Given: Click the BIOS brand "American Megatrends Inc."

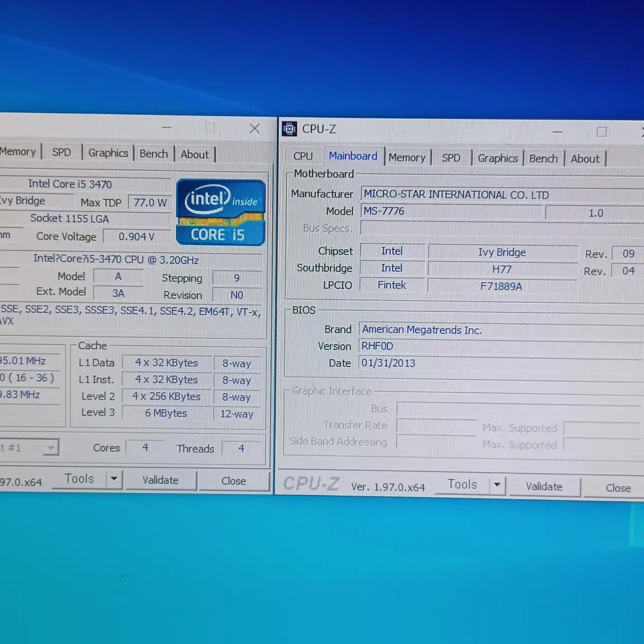Looking at the screenshot, I should click(x=501, y=330).
